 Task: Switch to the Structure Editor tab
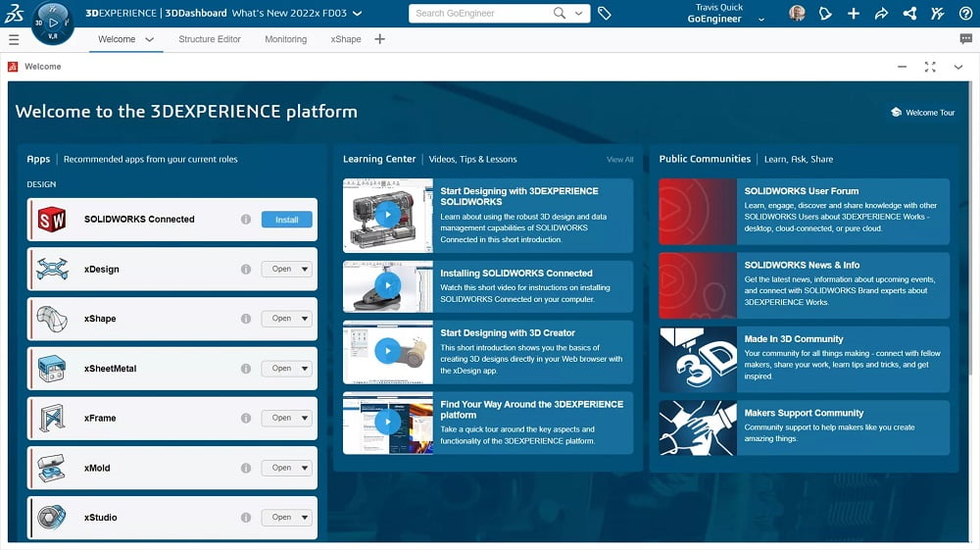coord(210,39)
